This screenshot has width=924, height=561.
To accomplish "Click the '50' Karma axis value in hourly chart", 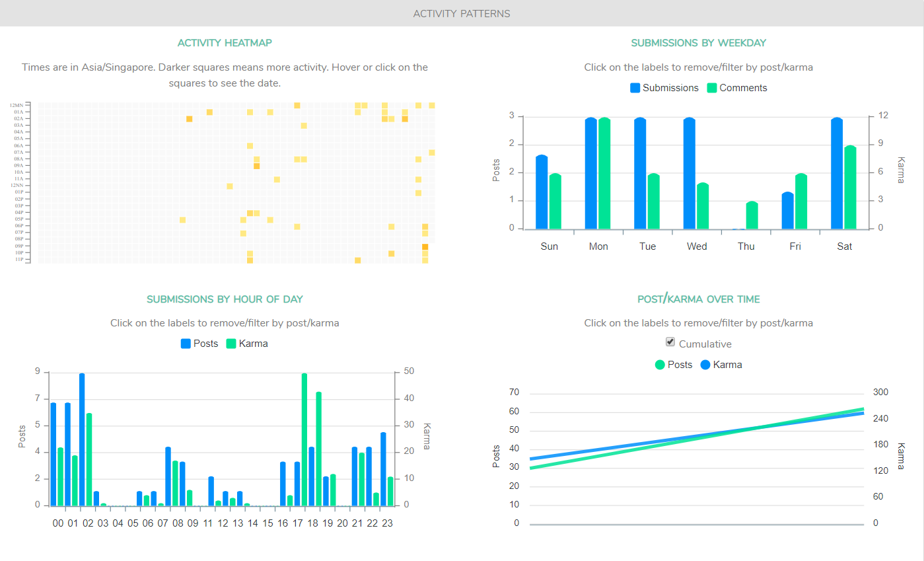I will pos(409,372).
